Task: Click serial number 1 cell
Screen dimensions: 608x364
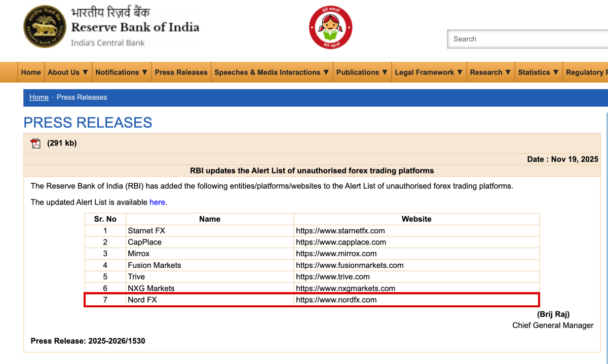Action: click(x=105, y=231)
